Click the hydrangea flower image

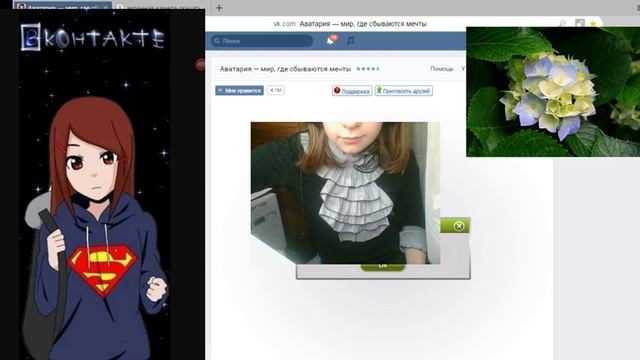pyautogui.click(x=553, y=92)
